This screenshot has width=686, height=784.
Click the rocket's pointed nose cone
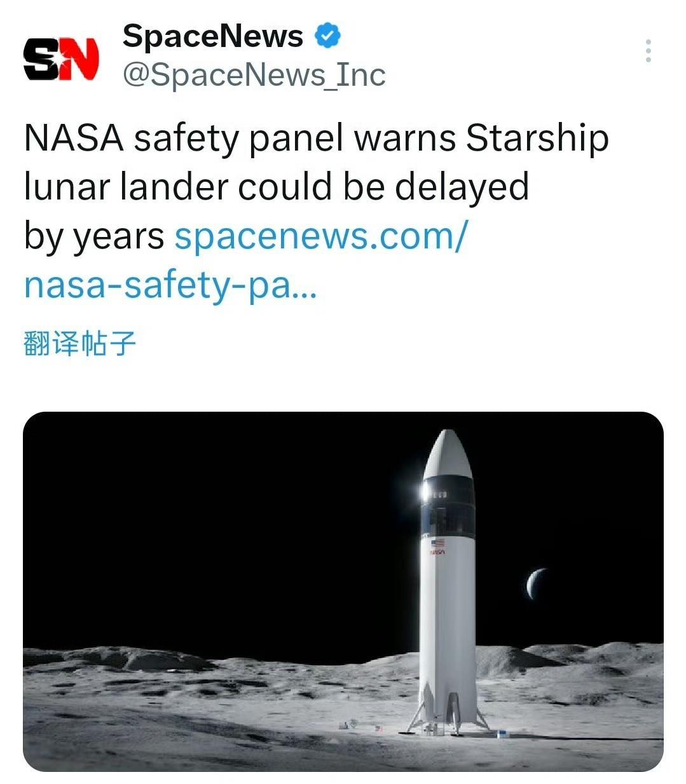(x=448, y=450)
